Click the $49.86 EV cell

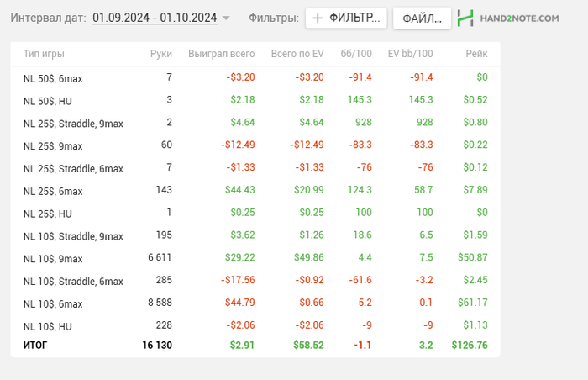pyautogui.click(x=309, y=257)
